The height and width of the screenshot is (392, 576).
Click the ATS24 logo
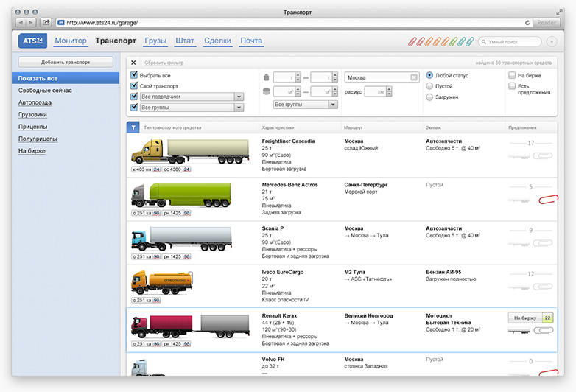pyautogui.click(x=32, y=41)
